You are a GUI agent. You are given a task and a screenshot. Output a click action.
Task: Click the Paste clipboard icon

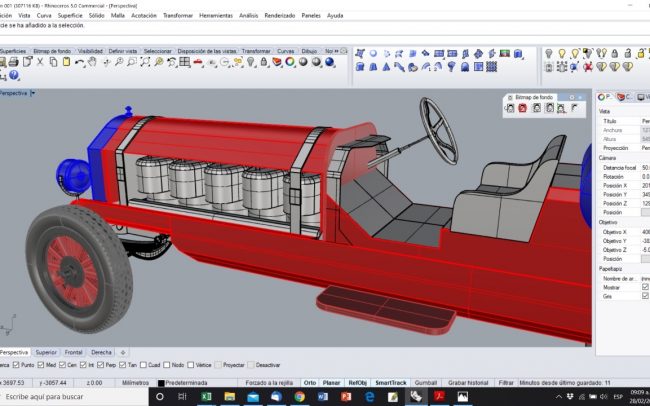[x=66, y=62]
